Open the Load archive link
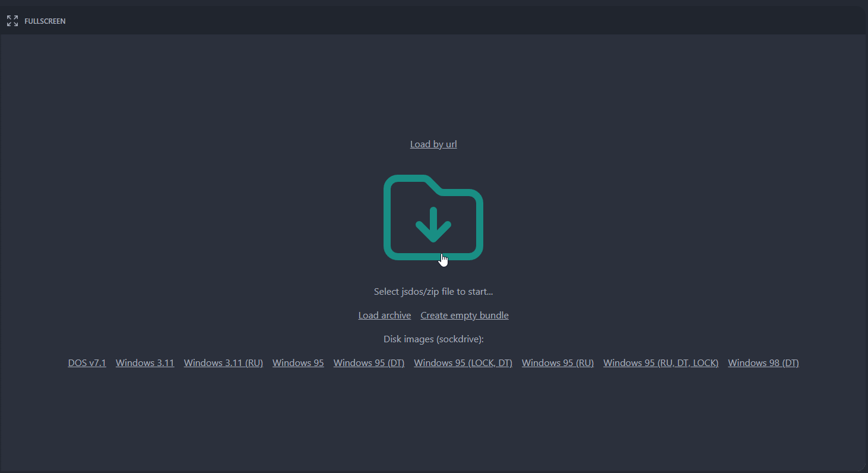The width and height of the screenshot is (868, 473). (384, 316)
